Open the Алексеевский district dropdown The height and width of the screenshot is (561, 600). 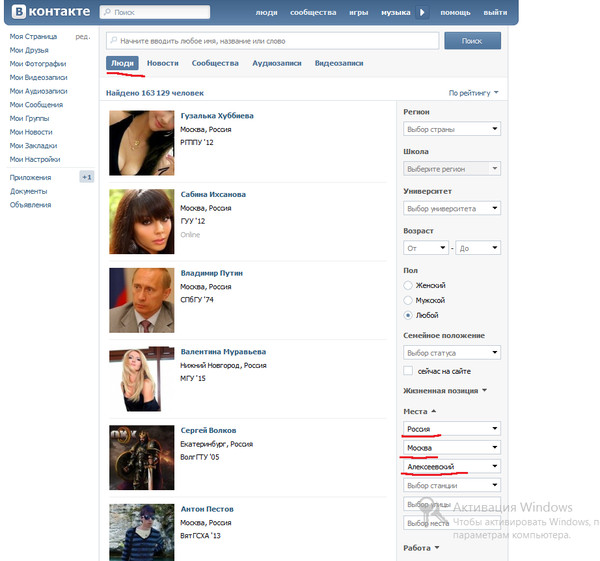[452, 466]
